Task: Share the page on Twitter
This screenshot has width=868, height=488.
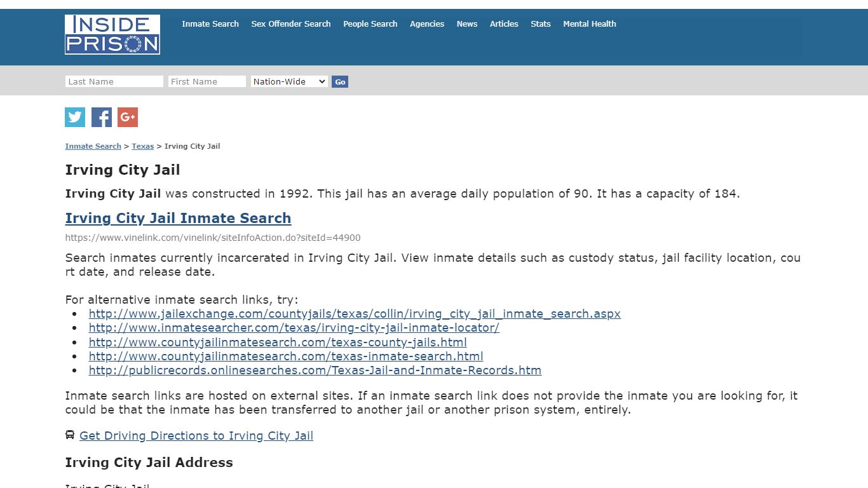Action: tap(74, 117)
